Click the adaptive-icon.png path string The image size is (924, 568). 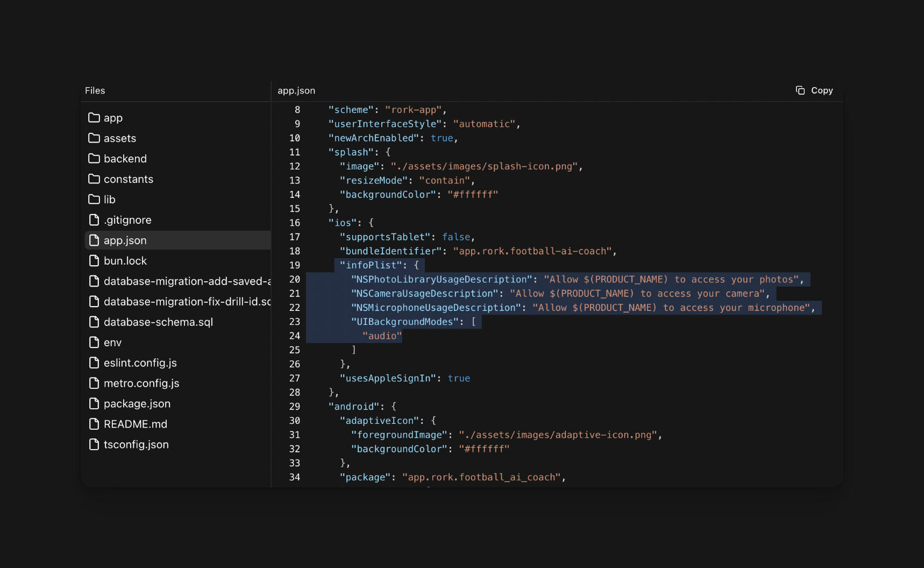(x=558, y=435)
